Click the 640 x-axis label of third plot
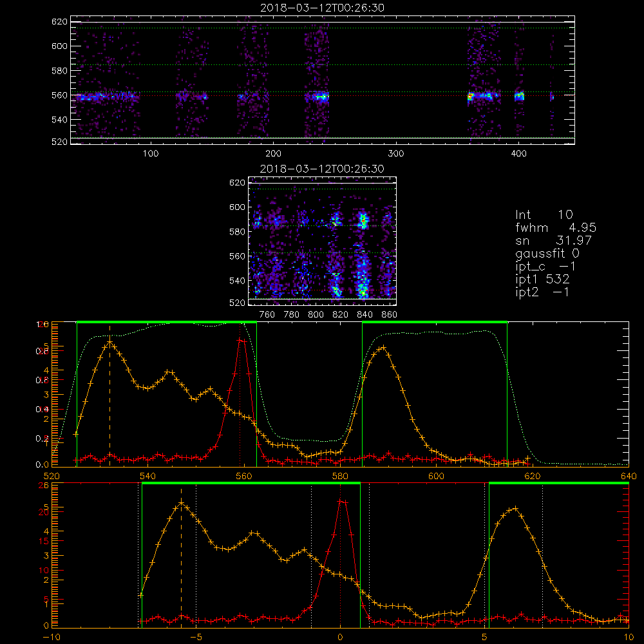The image size is (644, 644). pos(629,476)
